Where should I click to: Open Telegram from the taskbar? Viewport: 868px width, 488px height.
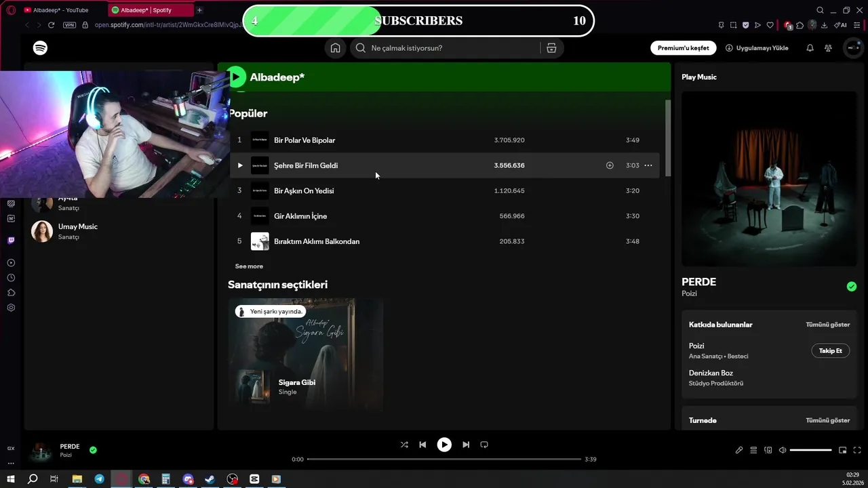pyautogui.click(x=100, y=479)
